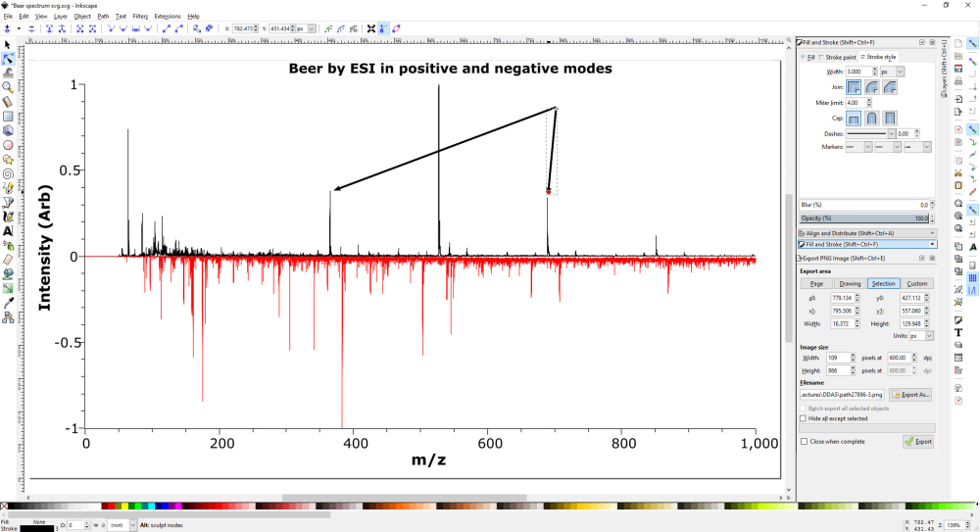Viewport: 980px width, 532px height.
Task: Collapse Align and Distribute docked panel
Action: coord(933,233)
